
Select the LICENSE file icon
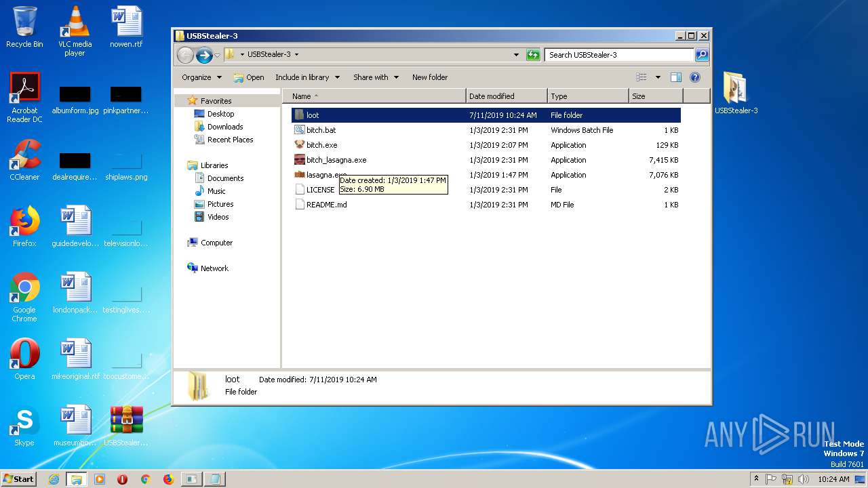pos(299,190)
